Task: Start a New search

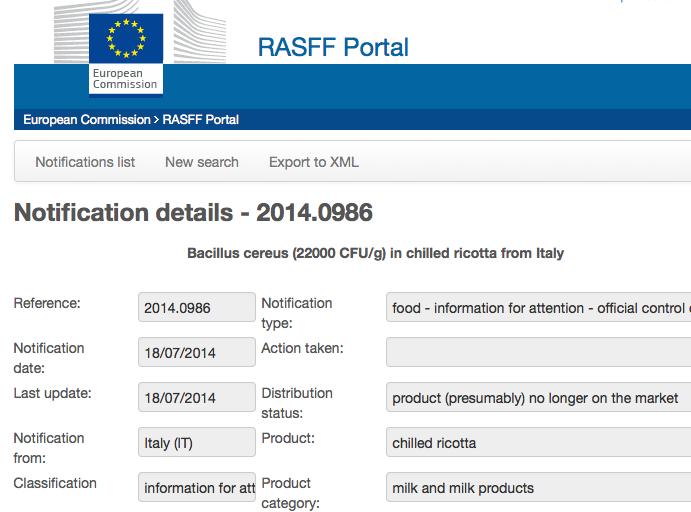Action: coord(202,162)
